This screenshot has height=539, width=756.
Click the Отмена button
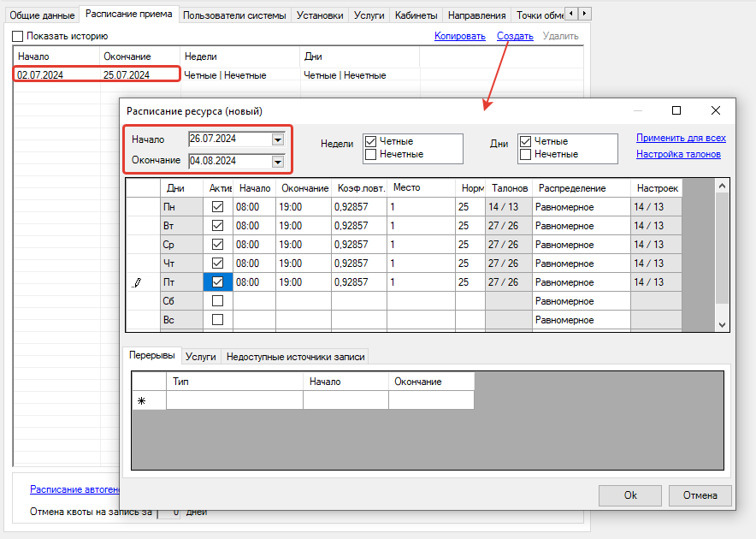tap(700, 495)
